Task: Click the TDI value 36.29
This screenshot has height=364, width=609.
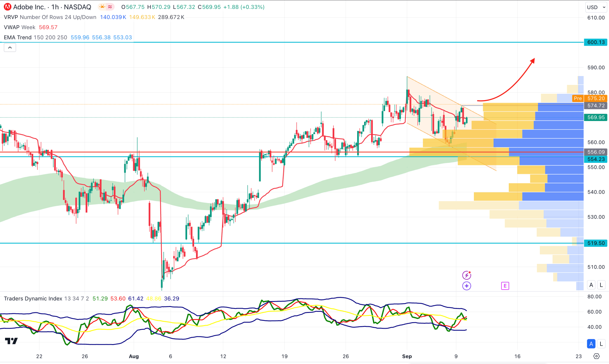Action: pos(172,298)
